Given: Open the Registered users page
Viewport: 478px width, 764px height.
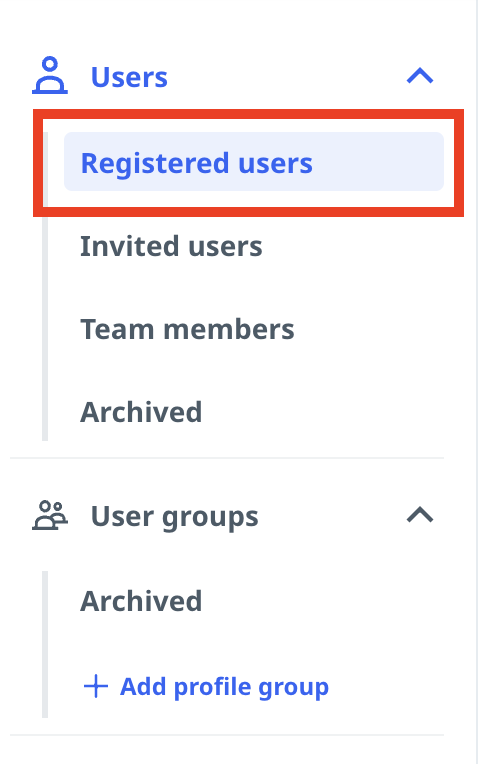Looking at the screenshot, I should point(196,163).
